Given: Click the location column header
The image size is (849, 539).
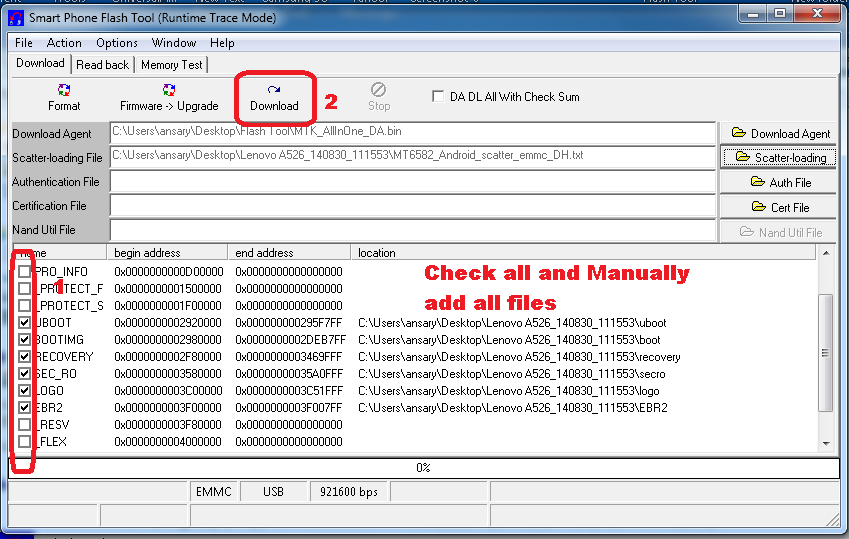Looking at the screenshot, I should point(583,252).
